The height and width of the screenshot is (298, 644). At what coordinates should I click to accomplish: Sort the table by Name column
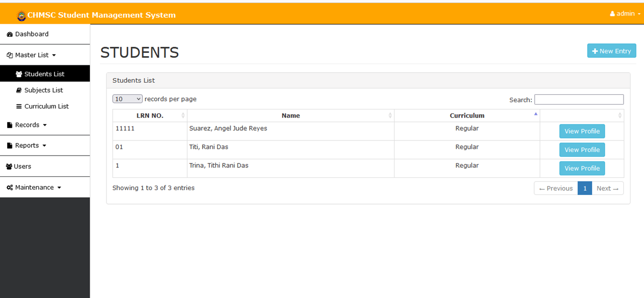pyautogui.click(x=291, y=115)
